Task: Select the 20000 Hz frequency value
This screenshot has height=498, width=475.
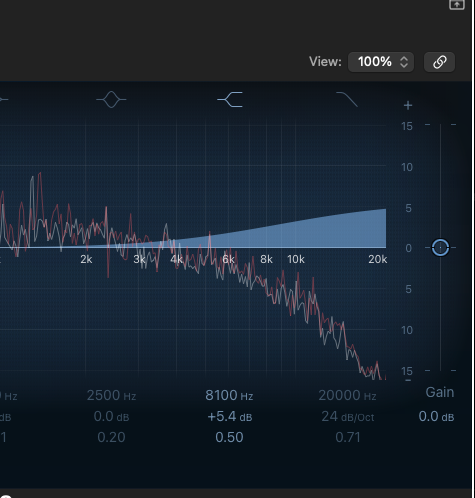Action: (x=347, y=396)
